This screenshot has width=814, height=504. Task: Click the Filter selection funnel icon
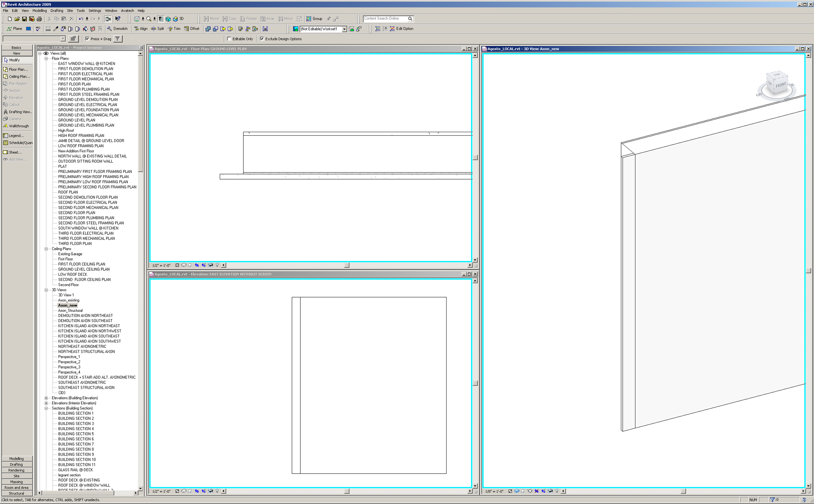coord(117,39)
